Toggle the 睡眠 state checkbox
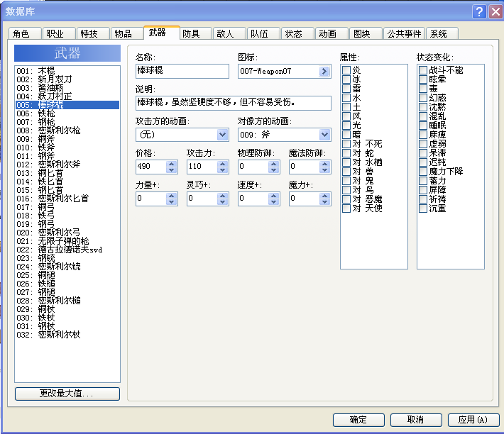 pyautogui.click(x=423, y=126)
